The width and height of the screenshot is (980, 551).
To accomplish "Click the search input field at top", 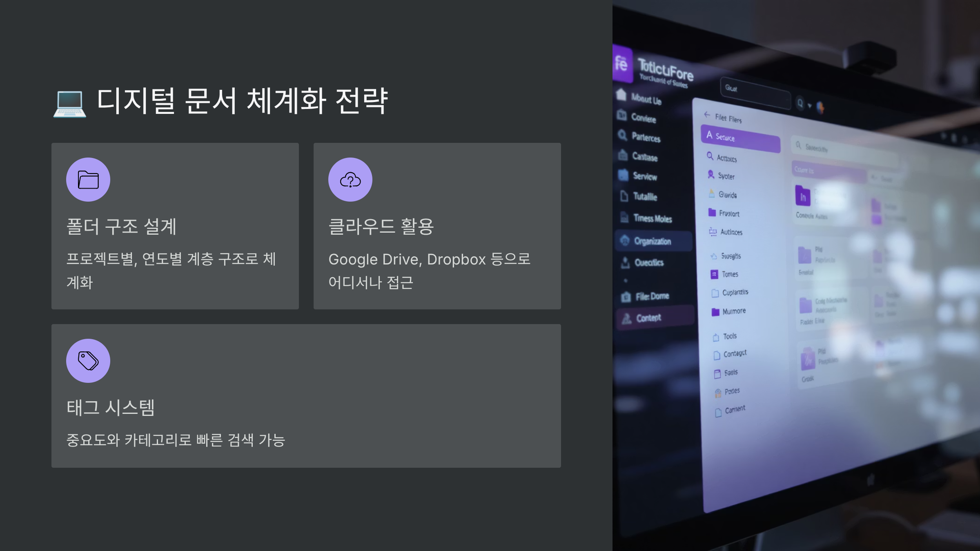I will click(755, 93).
